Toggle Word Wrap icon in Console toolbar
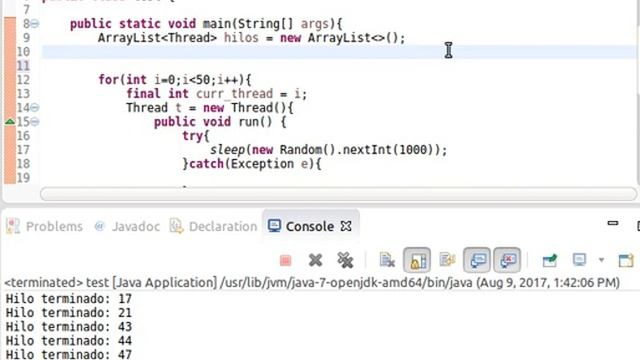The image size is (640, 360). (447, 260)
